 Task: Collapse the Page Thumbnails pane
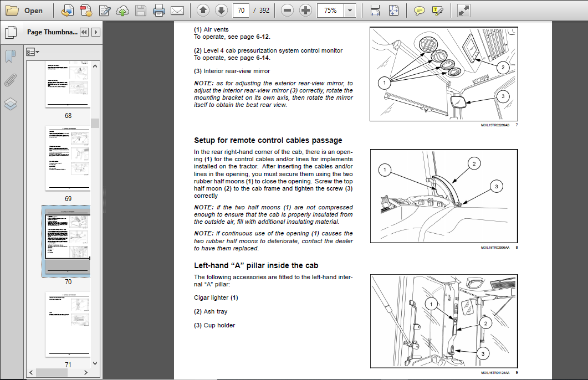tap(84, 32)
